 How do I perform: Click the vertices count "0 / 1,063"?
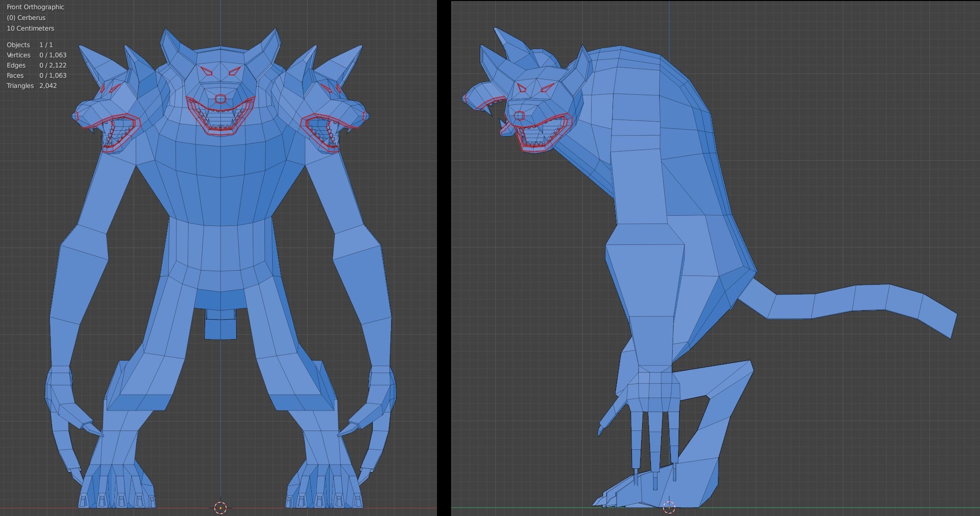[53, 55]
